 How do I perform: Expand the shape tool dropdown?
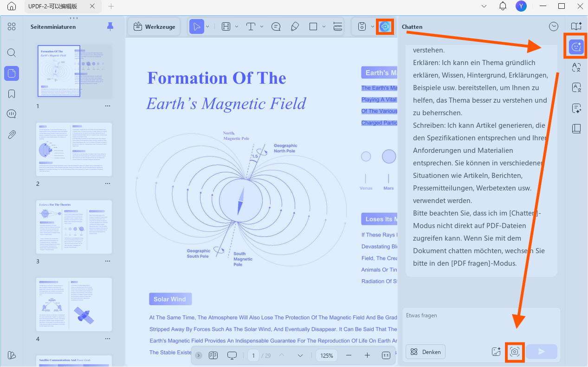pos(324,27)
